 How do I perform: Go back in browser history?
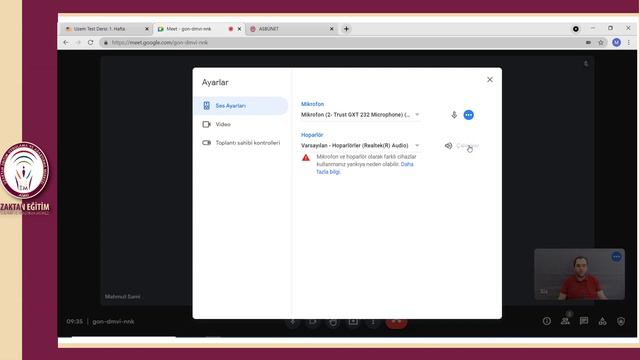coord(66,42)
